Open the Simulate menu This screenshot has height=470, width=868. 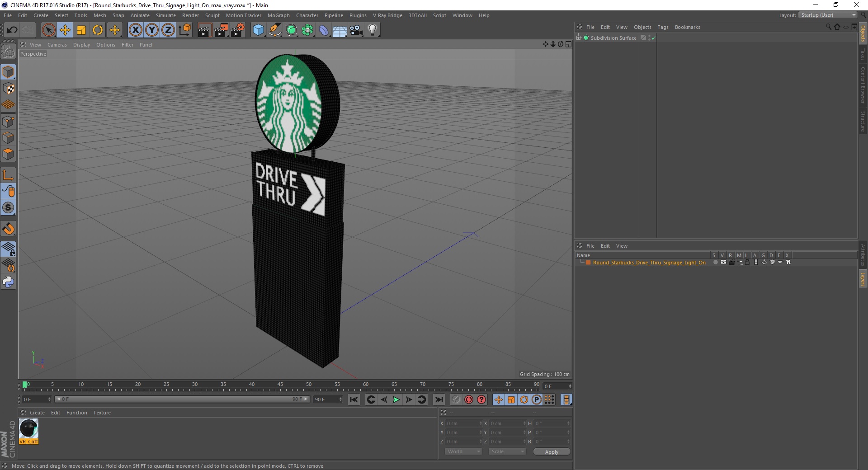pos(166,15)
